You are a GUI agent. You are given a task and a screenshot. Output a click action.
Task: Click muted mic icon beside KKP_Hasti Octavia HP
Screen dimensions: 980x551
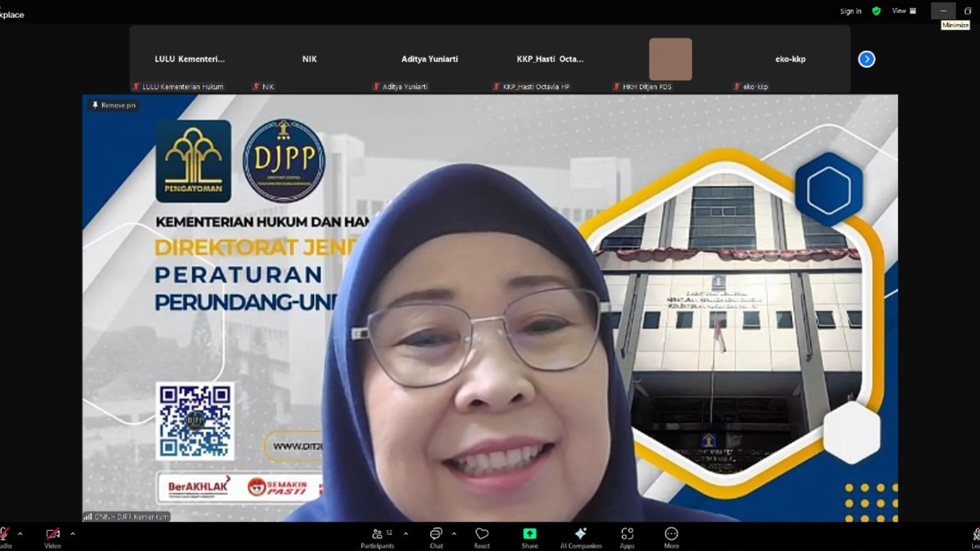click(x=496, y=87)
